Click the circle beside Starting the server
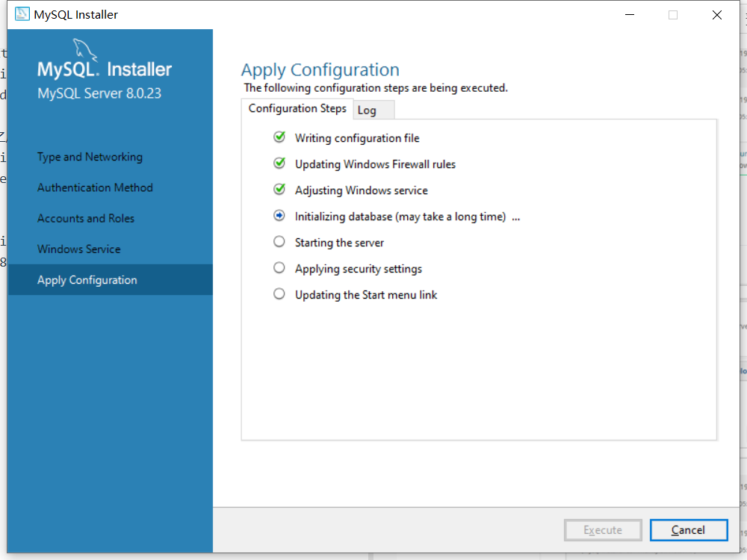The image size is (747, 560). click(x=279, y=242)
